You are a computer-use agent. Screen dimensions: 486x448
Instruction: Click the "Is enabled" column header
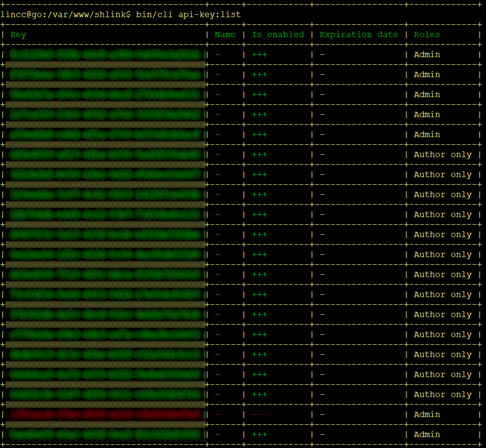pyautogui.click(x=278, y=34)
